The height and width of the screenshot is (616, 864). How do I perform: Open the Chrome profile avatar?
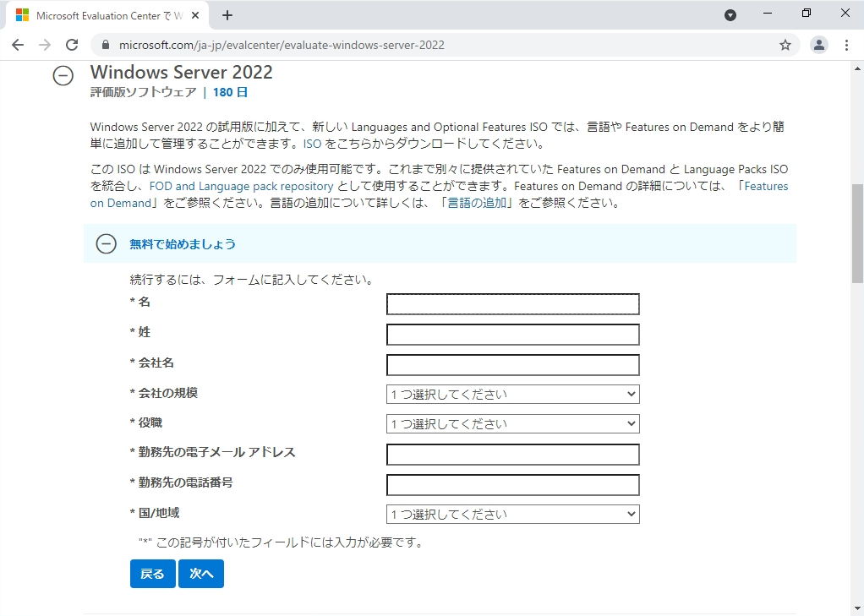(819, 45)
